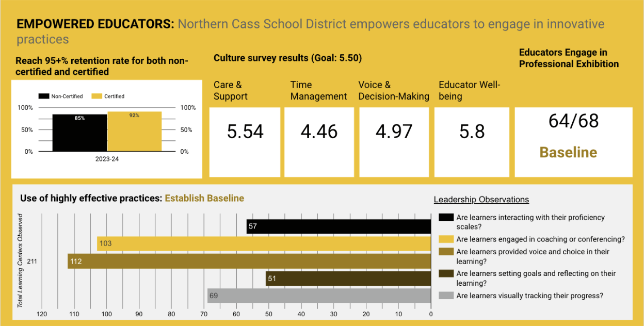The width and height of the screenshot is (644, 326).
Task: Select the black bar valued 57
Action: (x=339, y=226)
